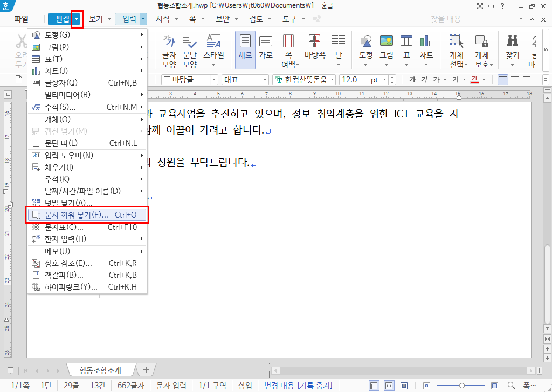Click the 차트 chart ribbon icon
The width and height of the screenshot is (552, 392).
coord(426,51)
